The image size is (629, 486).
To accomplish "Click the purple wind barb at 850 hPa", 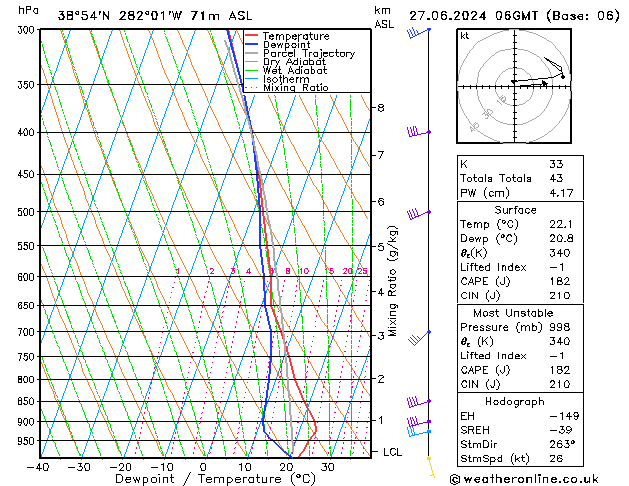I will coord(419,401).
